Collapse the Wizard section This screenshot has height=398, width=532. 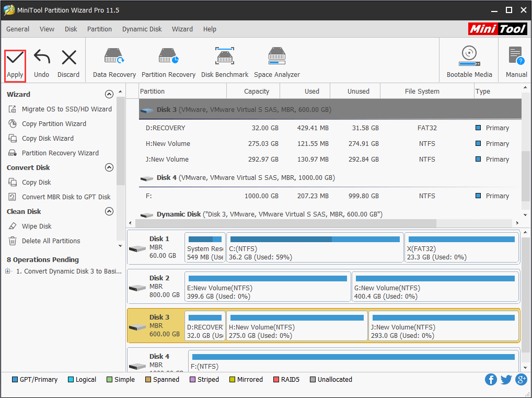[109, 94]
